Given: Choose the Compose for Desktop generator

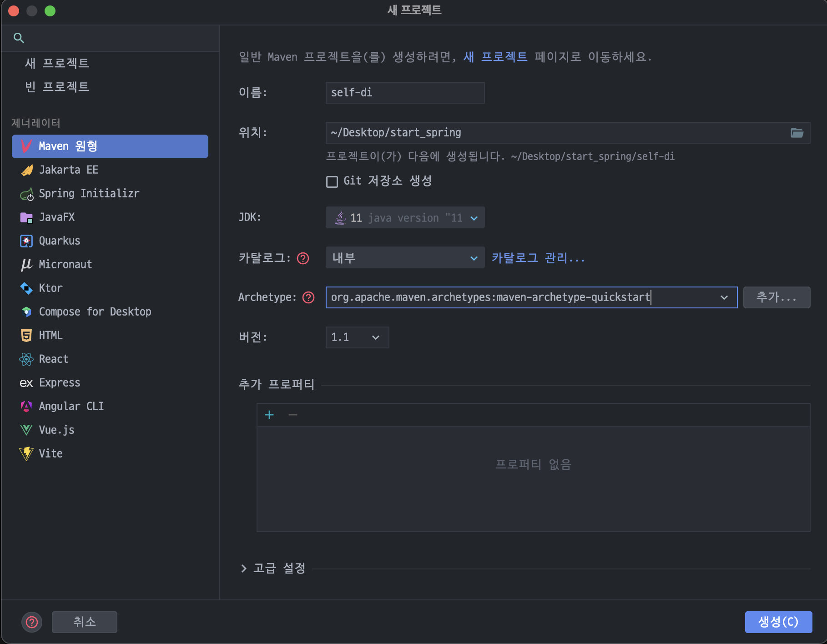Looking at the screenshot, I should pos(110,312).
